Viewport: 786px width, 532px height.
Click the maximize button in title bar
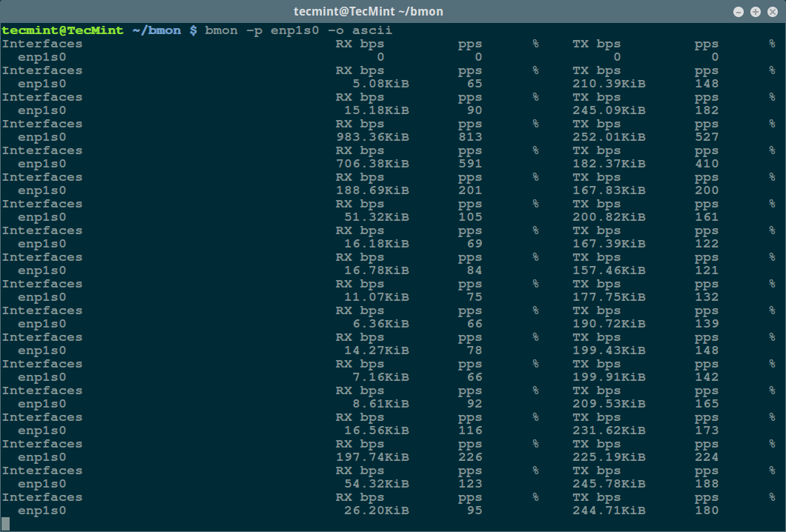(756, 12)
